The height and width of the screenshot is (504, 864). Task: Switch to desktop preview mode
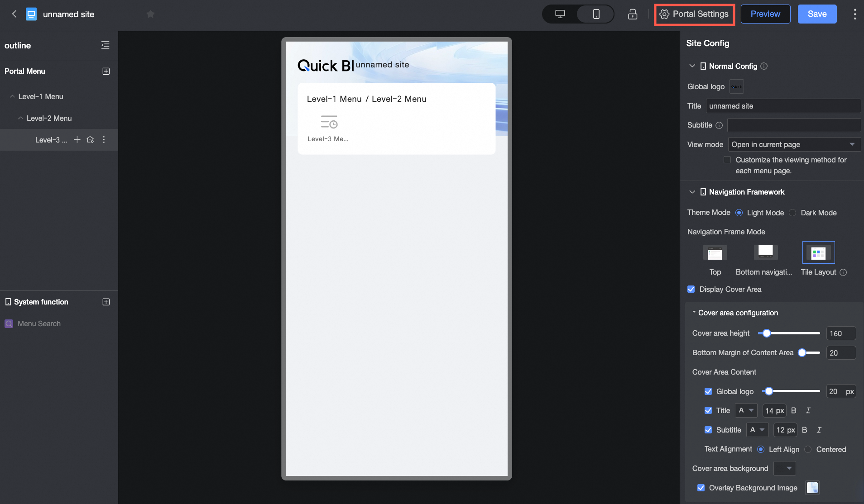click(x=560, y=14)
